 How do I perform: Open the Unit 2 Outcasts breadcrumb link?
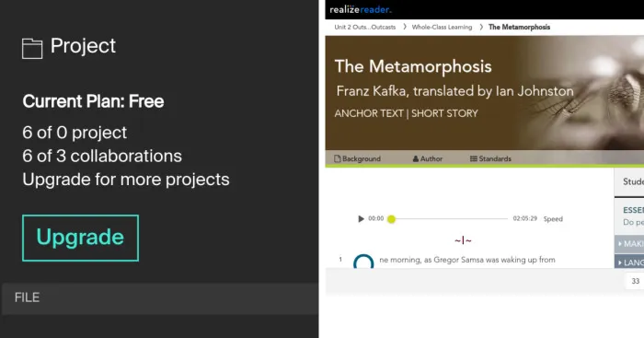point(364,27)
